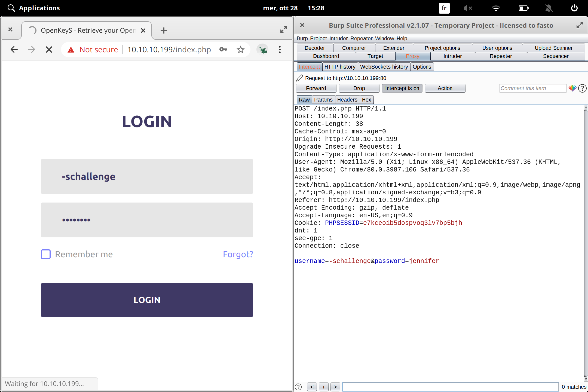This screenshot has height=392, width=588.
Task: Open the Repeater tab in Burp
Action: 501,56
